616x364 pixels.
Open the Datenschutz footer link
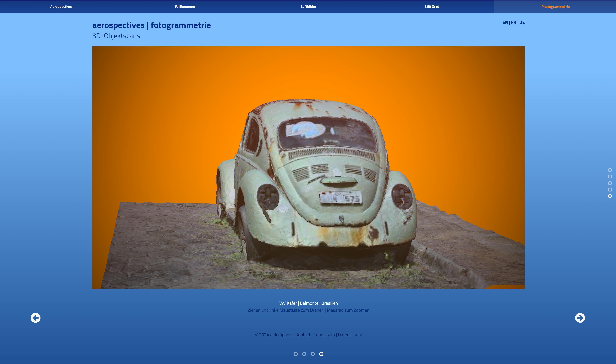350,335
